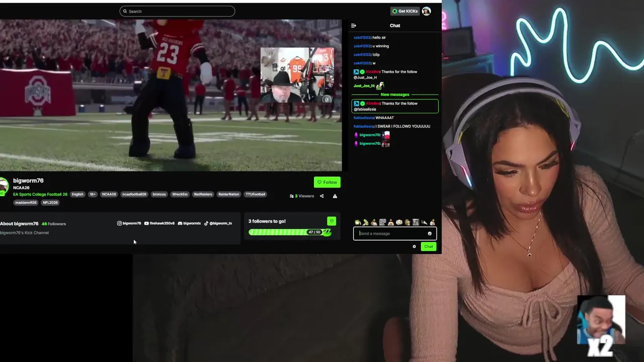Click the Follow button
The height and width of the screenshot is (362, 644).
(x=327, y=182)
